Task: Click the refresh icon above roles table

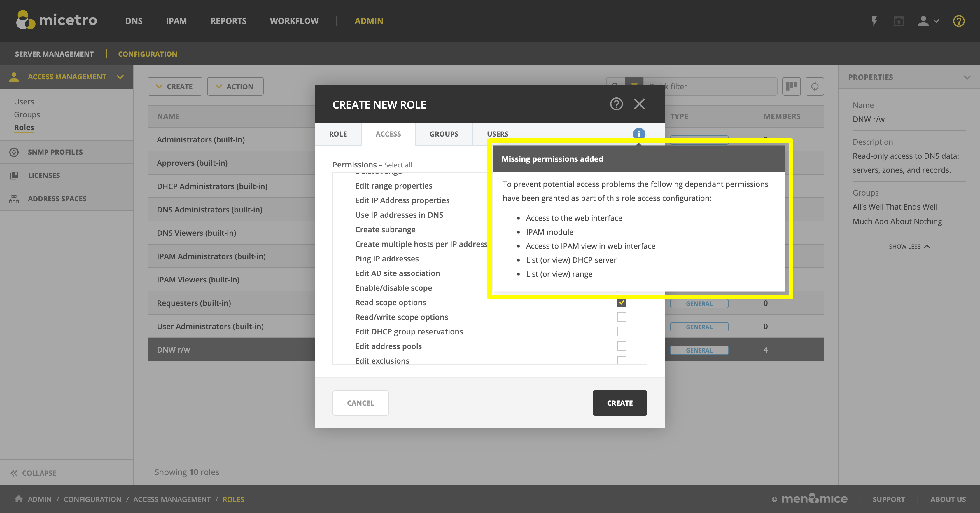Action: pyautogui.click(x=815, y=86)
